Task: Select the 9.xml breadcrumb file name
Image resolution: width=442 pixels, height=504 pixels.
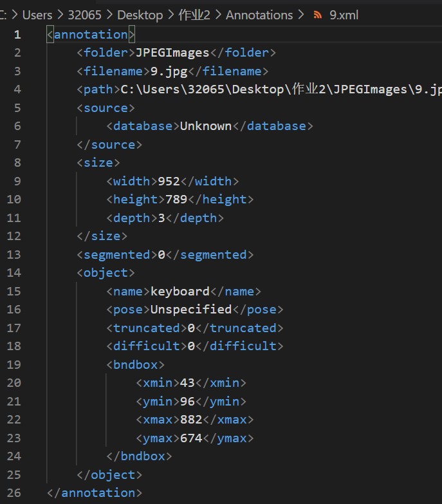Action: [344, 15]
